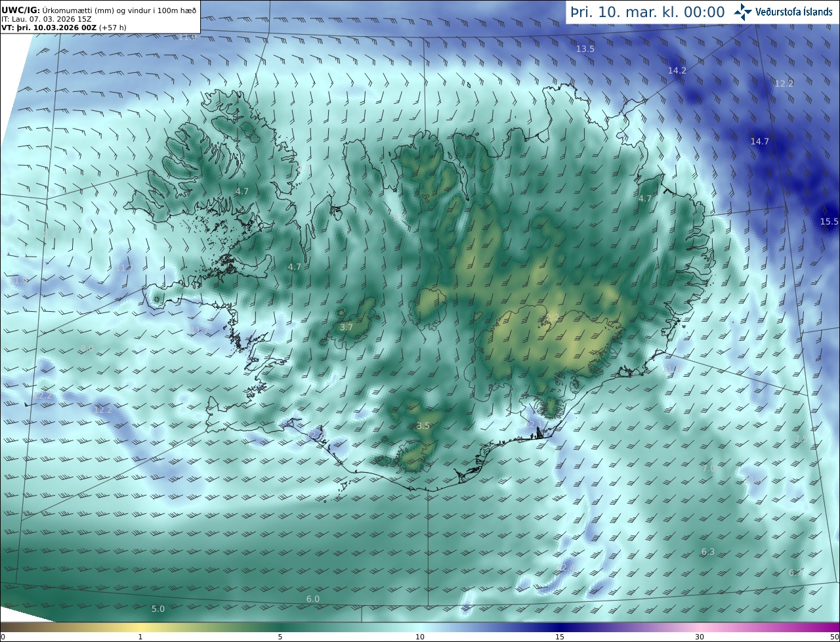Click the 5.0 value at bottom left

[x=158, y=609]
